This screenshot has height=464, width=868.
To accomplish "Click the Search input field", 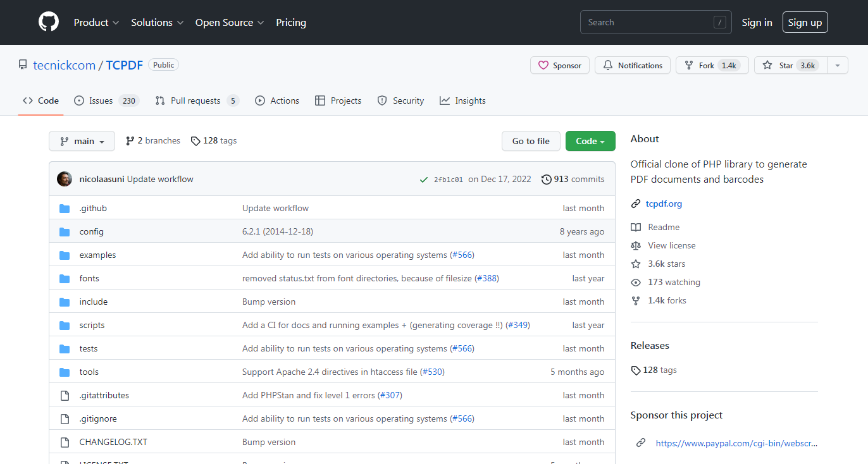I will point(648,23).
